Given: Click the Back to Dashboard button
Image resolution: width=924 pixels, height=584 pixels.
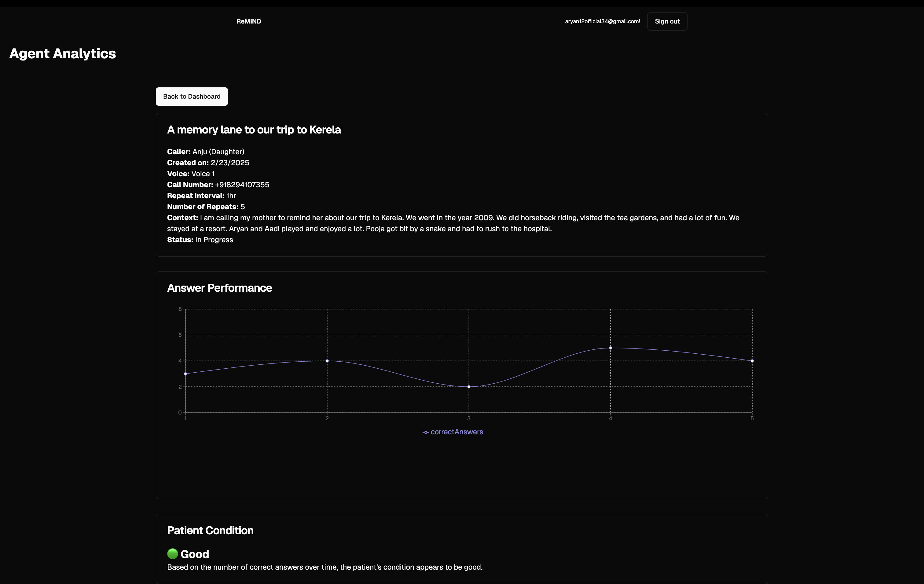Looking at the screenshot, I should [x=192, y=97].
